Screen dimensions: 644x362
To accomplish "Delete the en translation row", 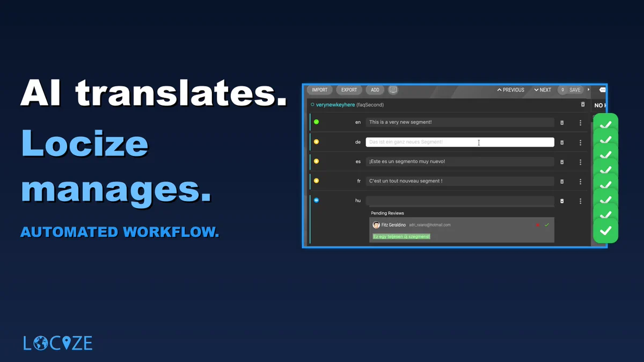I will [x=562, y=123].
